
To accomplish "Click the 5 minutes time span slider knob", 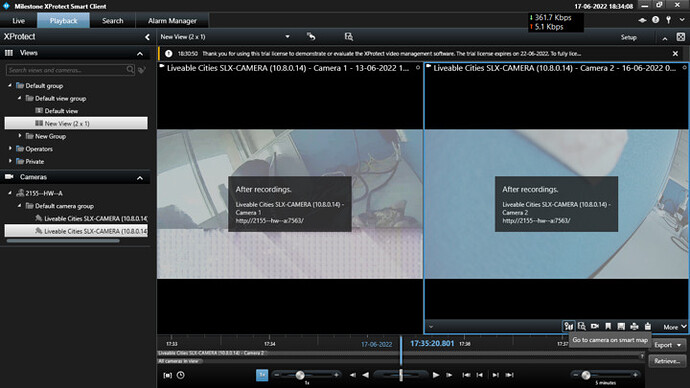I will point(586,375).
